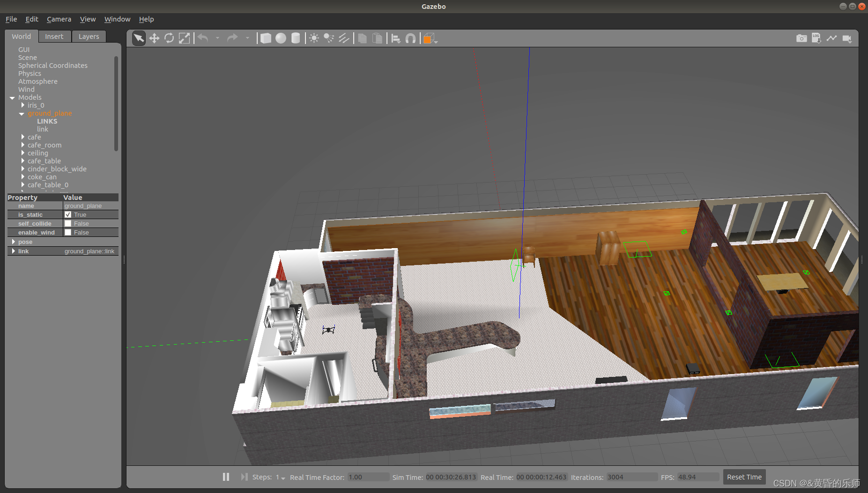Add a point light
The height and width of the screenshot is (493, 868).
tap(314, 38)
